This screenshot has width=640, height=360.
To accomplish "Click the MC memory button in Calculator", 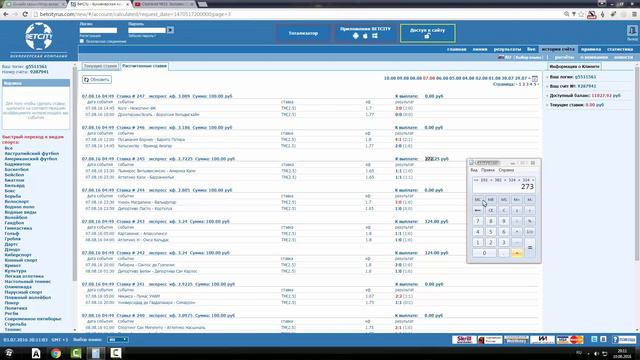I will (x=478, y=200).
